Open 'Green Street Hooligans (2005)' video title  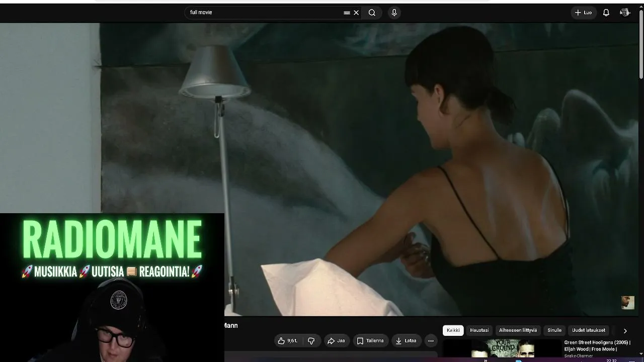597,346
